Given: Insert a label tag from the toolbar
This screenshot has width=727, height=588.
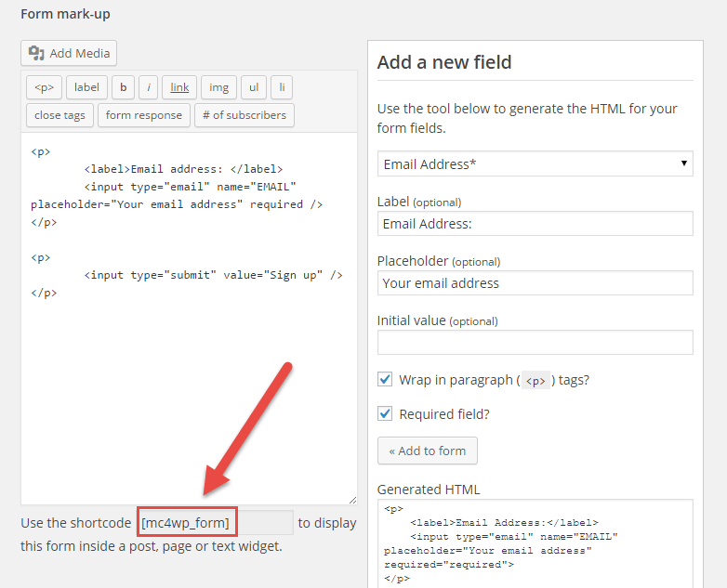Looking at the screenshot, I should (86, 87).
